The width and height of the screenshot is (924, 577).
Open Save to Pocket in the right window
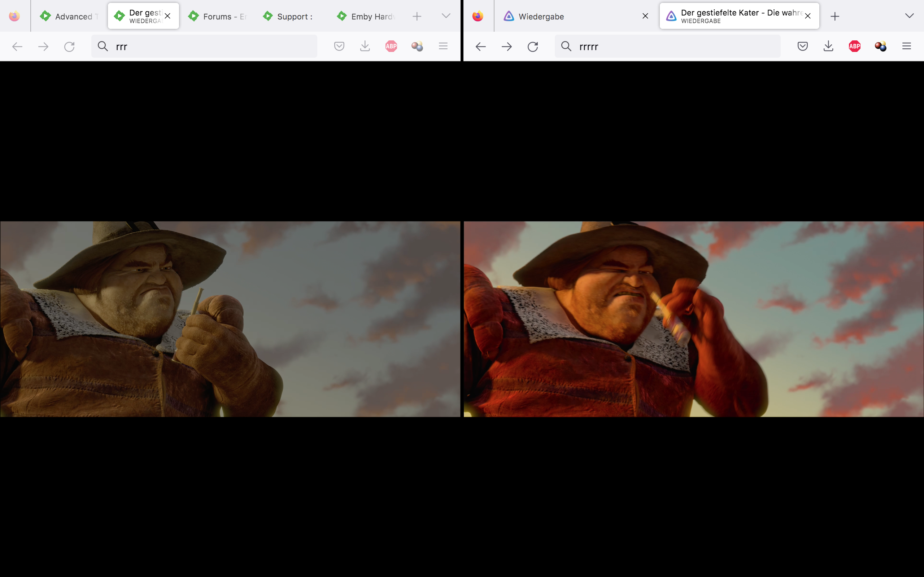(x=803, y=46)
